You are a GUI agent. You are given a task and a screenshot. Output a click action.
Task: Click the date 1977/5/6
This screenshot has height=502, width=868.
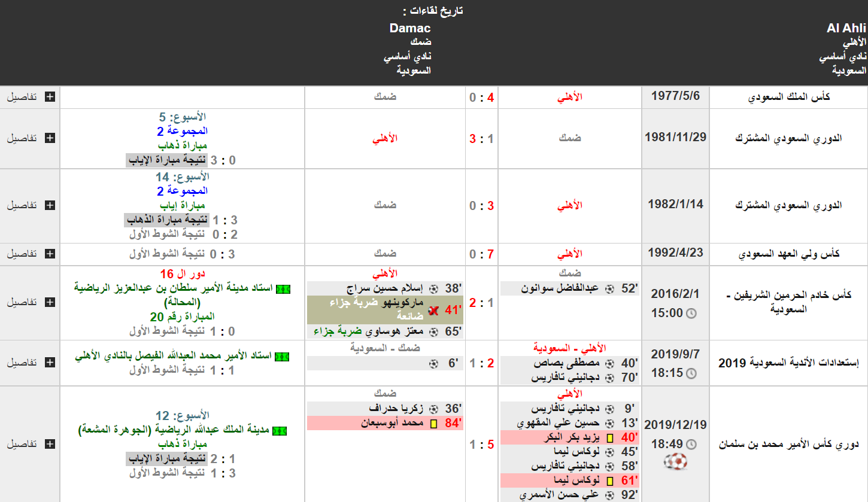pyautogui.click(x=675, y=96)
